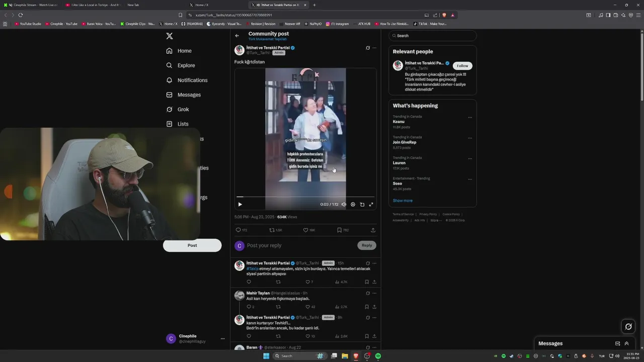
Task: Open video settings gear
Action: tap(353, 205)
